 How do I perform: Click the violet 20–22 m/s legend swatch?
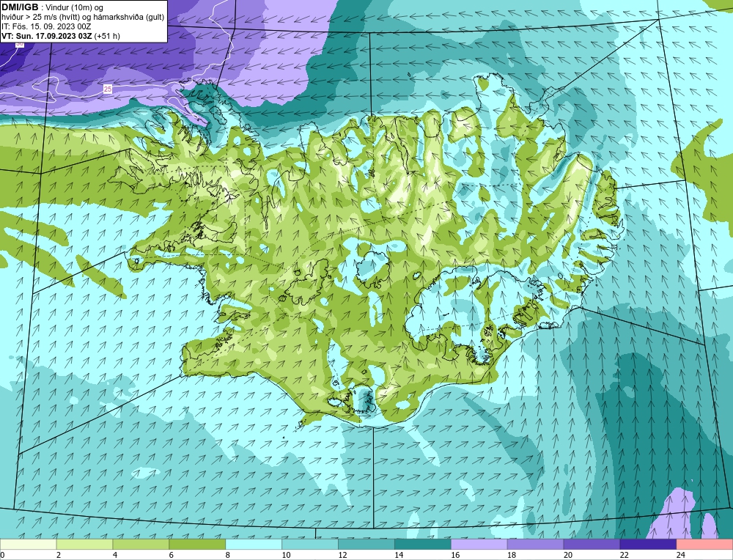coord(592,545)
